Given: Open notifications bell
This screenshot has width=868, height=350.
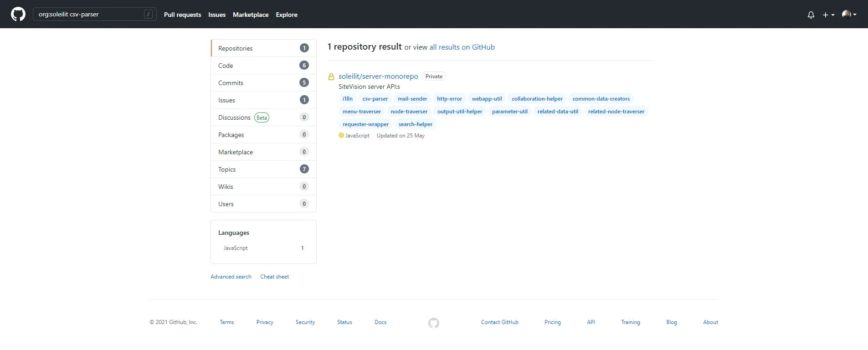Looking at the screenshot, I should pyautogui.click(x=811, y=15).
